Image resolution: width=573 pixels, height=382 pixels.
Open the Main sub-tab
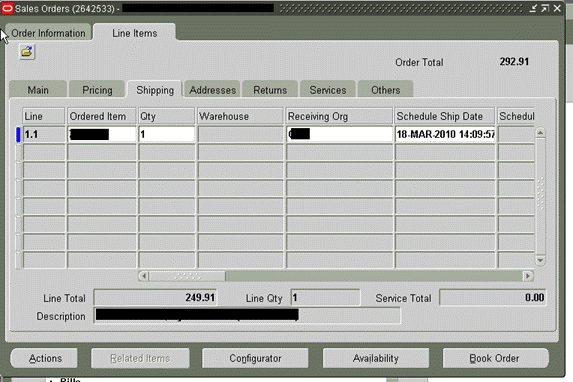pos(38,90)
